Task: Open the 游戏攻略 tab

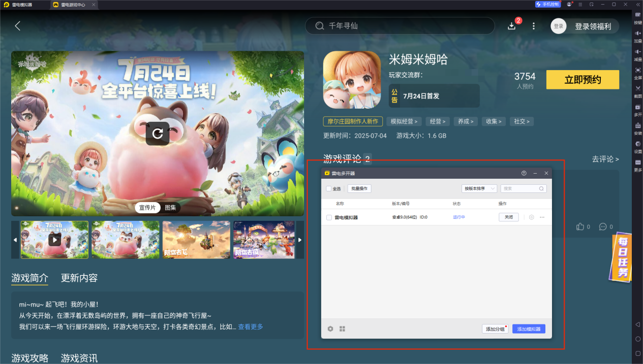Action: click(30, 358)
